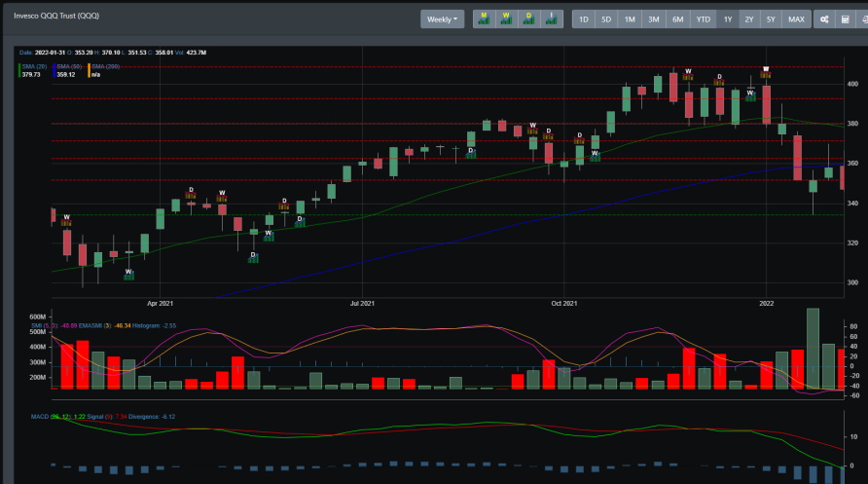
Task: Click the close price 358.01
Action: (163, 53)
